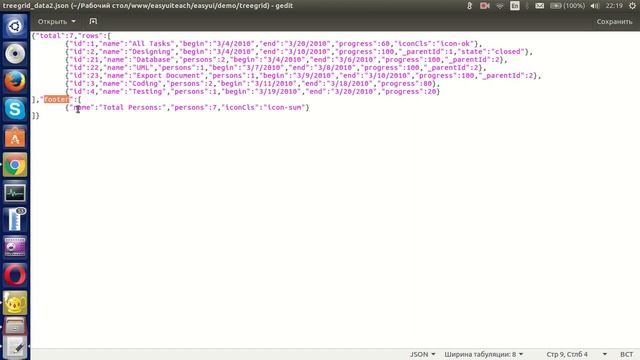Viewport: 640px width, 360px height.
Task: Open the Ширина табуляции tab width menu
Action: (484, 354)
